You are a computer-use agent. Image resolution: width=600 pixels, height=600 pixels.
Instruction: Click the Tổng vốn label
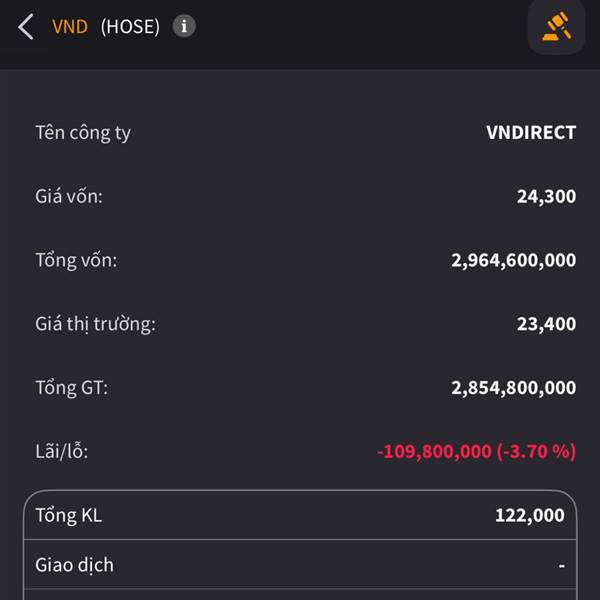coord(76,261)
